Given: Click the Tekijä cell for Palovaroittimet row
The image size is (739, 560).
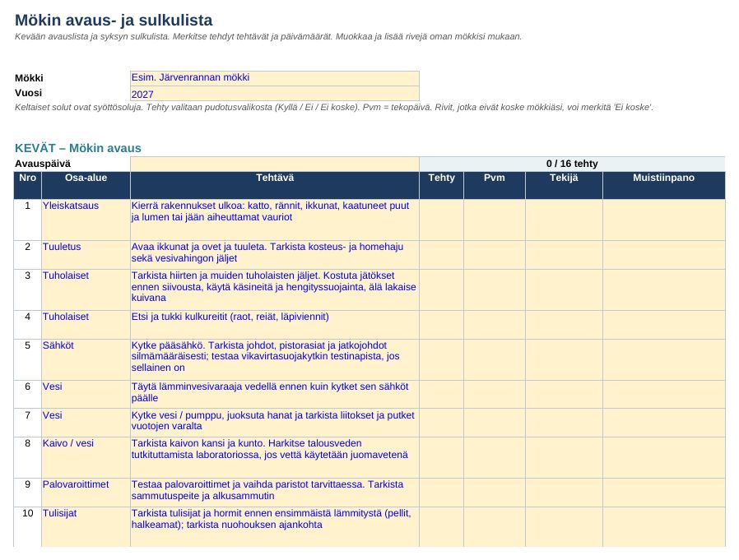Looking at the screenshot, I should coord(564,493).
